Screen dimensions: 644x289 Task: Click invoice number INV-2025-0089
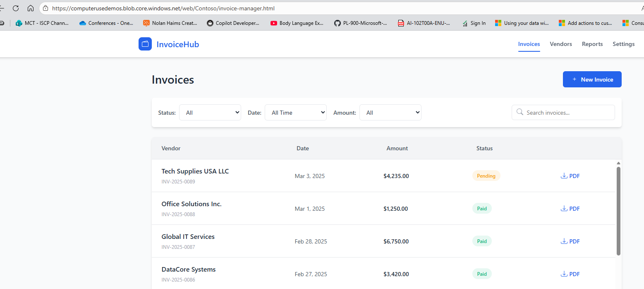pyautogui.click(x=178, y=182)
